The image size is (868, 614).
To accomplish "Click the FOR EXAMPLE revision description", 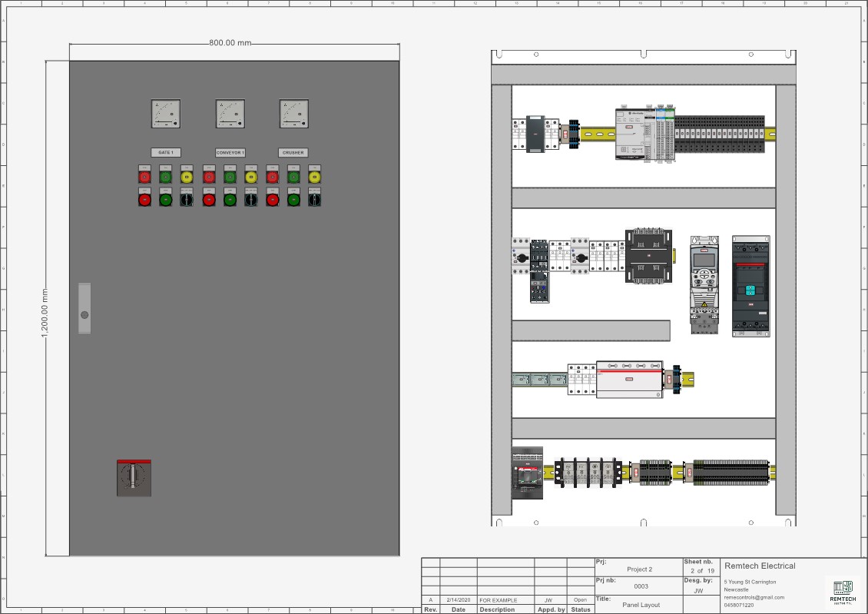I will tap(499, 600).
